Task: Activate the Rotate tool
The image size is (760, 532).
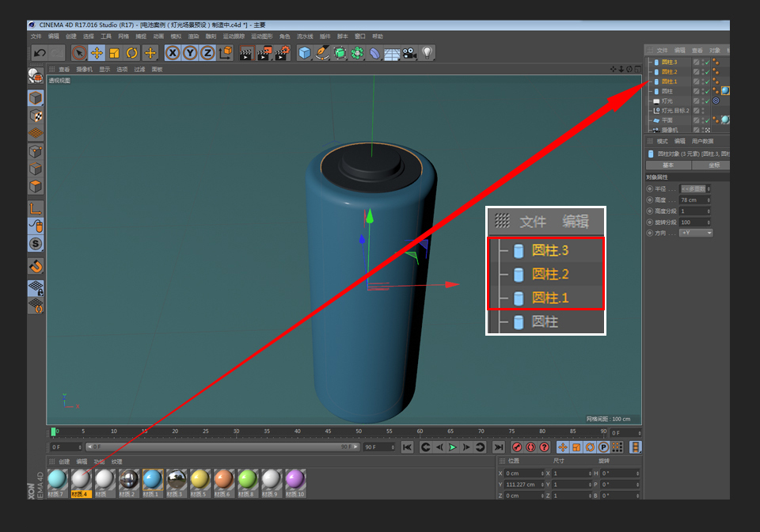Action: (131, 53)
